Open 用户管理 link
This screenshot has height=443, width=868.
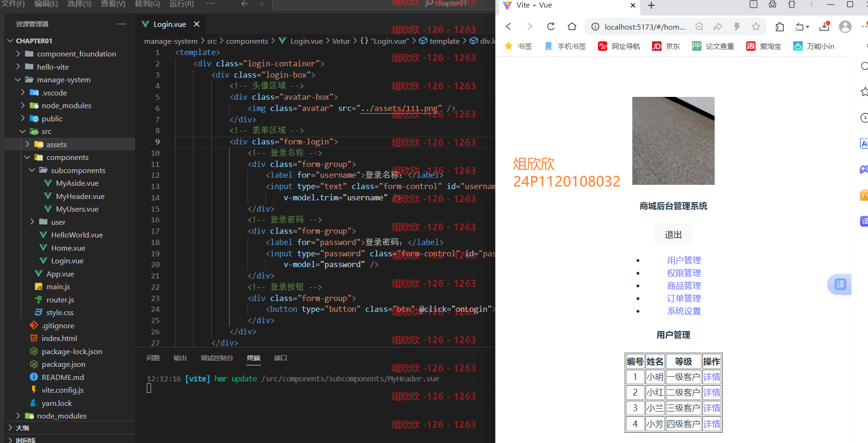pos(684,260)
